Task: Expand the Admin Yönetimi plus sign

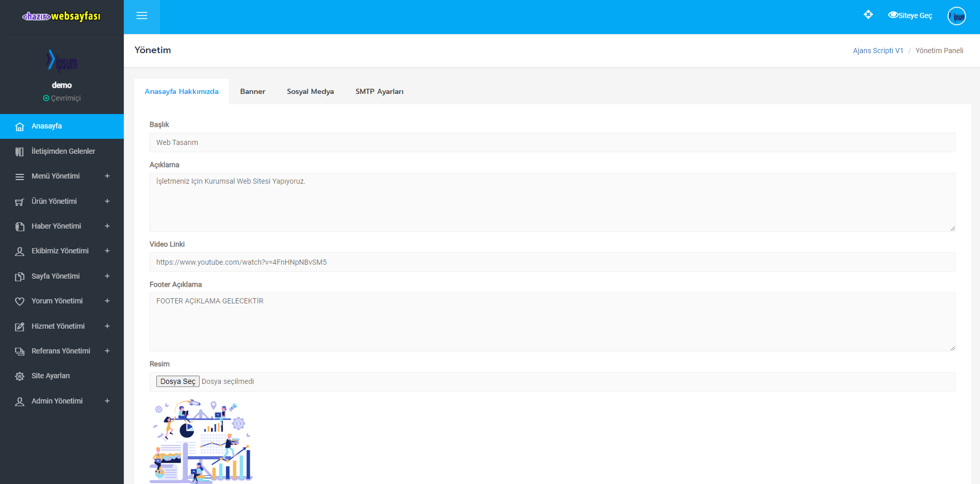Action: 107,401
